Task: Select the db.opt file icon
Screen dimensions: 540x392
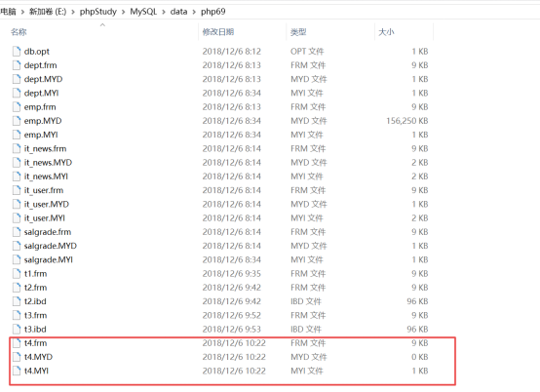Action: (17, 52)
